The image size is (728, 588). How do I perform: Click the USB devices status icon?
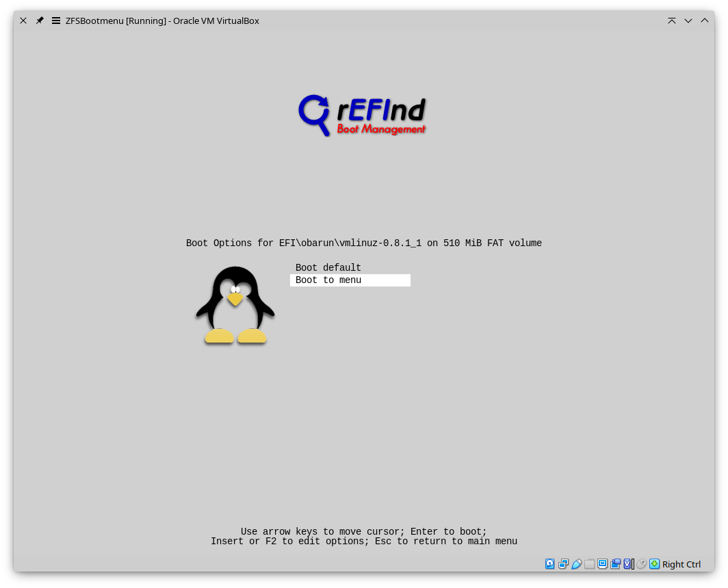coord(576,564)
